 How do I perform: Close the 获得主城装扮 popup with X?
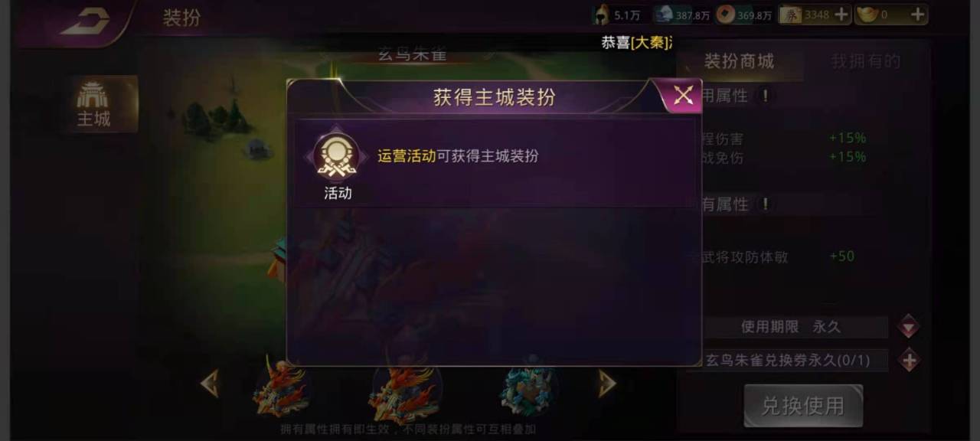pyautogui.click(x=682, y=96)
